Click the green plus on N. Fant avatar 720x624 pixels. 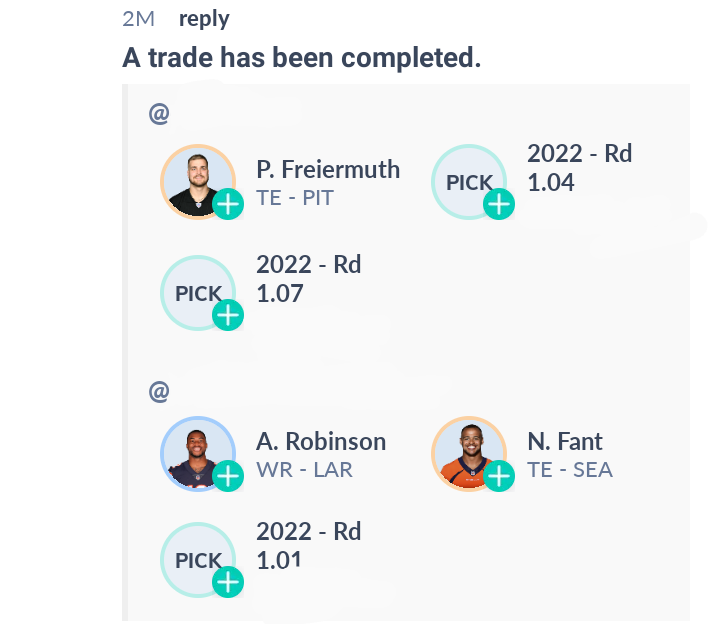pyautogui.click(x=499, y=476)
